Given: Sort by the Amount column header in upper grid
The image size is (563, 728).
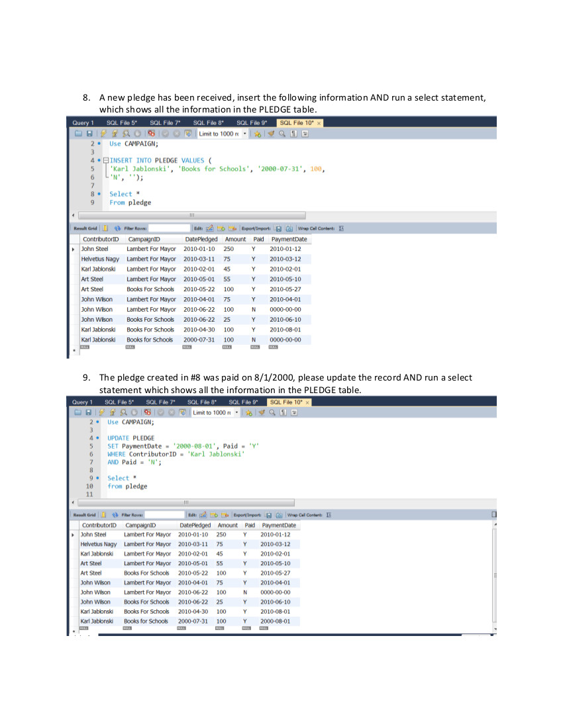Looking at the screenshot, I should point(235,239).
